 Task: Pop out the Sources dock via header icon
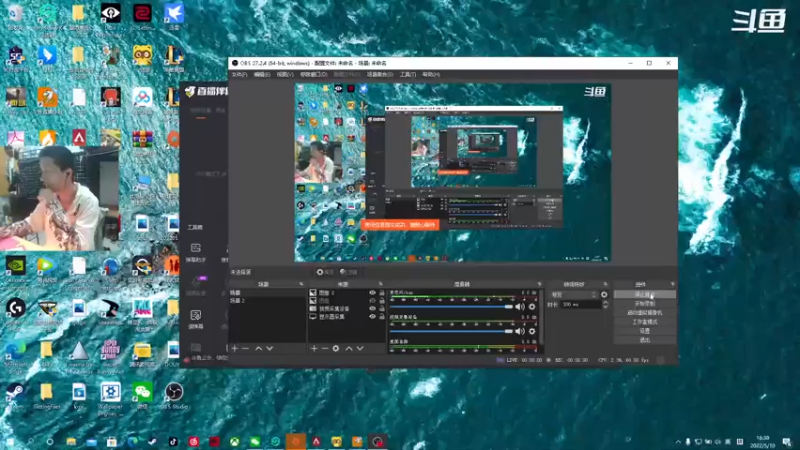click(x=381, y=284)
